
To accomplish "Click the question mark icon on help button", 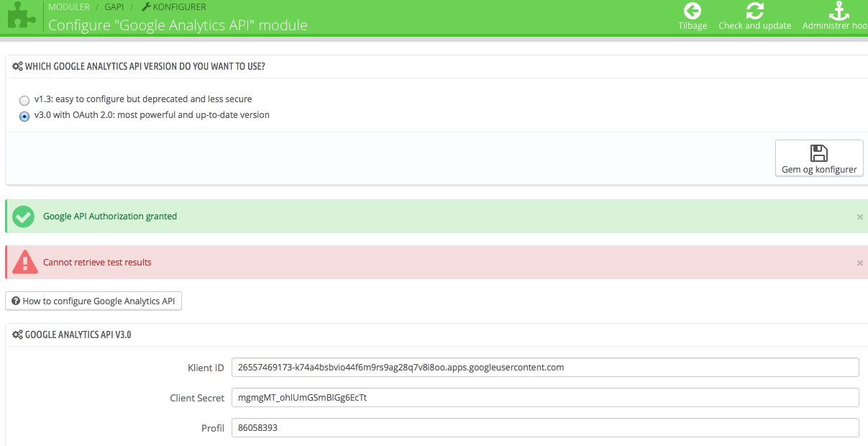I will point(16,301).
